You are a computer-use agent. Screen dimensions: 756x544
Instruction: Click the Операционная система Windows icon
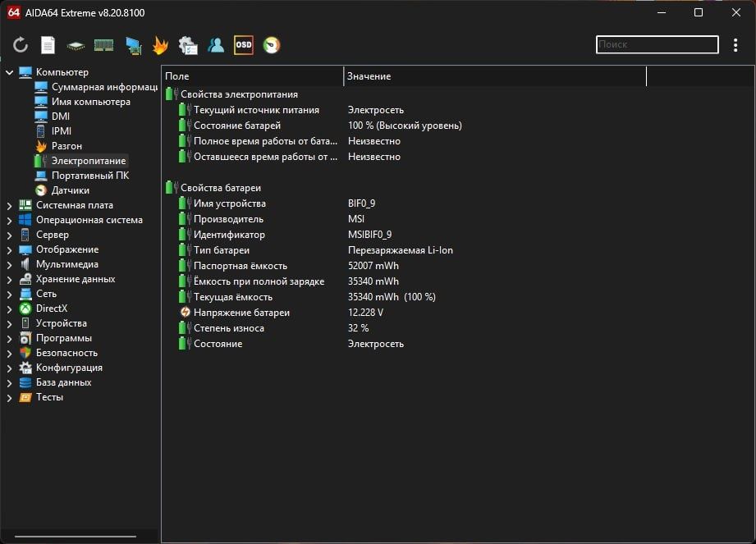(25, 220)
